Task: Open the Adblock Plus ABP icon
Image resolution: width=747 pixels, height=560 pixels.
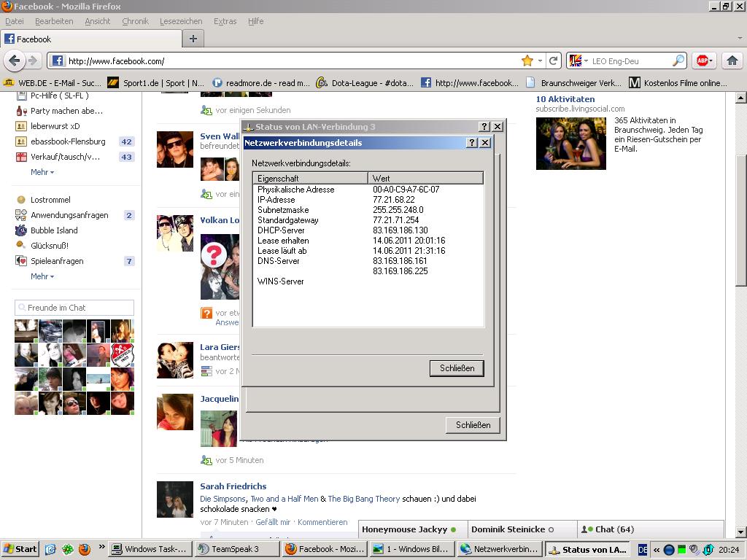Action: tap(703, 61)
